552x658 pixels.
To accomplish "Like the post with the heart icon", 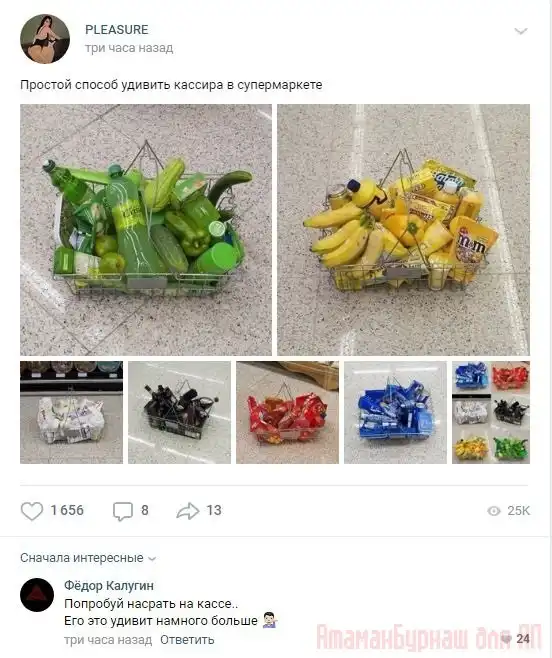I will [32, 511].
